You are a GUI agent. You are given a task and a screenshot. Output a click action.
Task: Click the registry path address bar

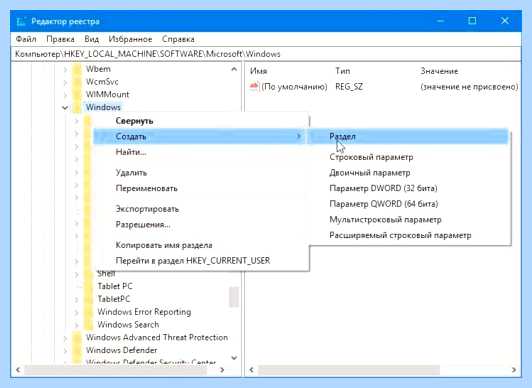click(266, 54)
